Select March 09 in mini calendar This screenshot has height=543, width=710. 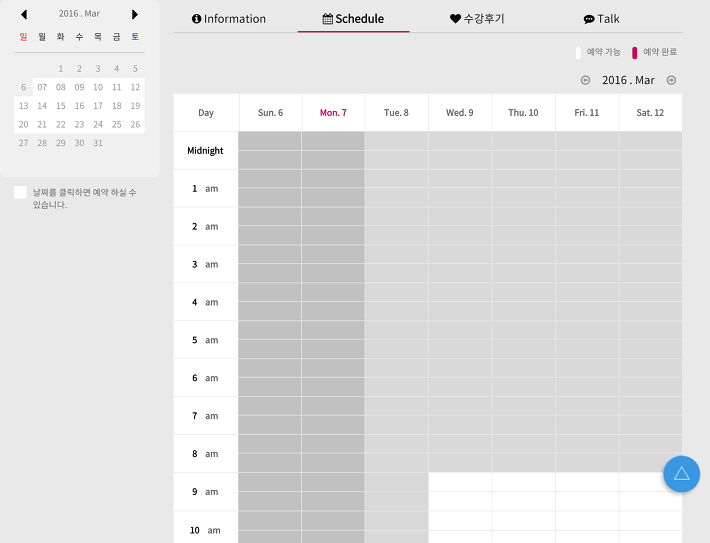click(x=79, y=87)
